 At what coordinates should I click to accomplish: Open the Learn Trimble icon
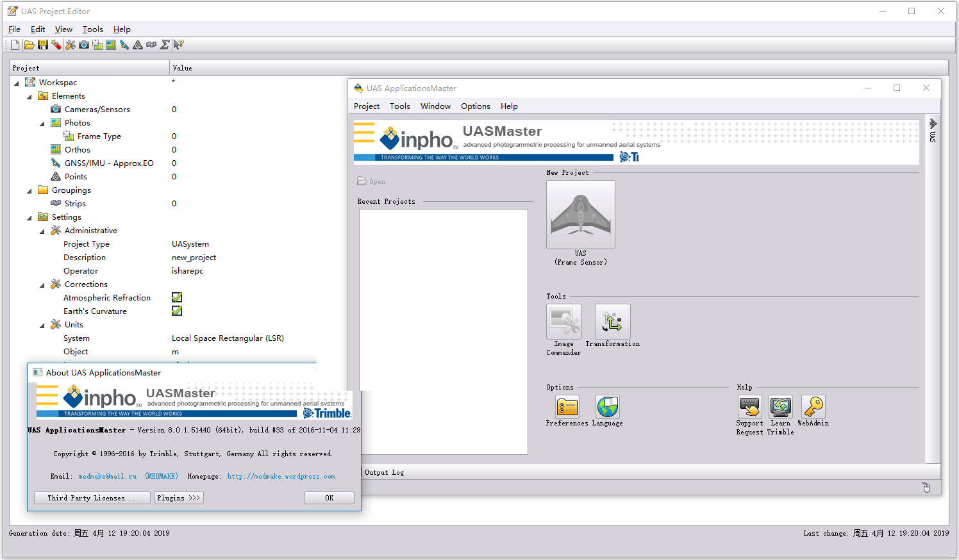pyautogui.click(x=781, y=407)
